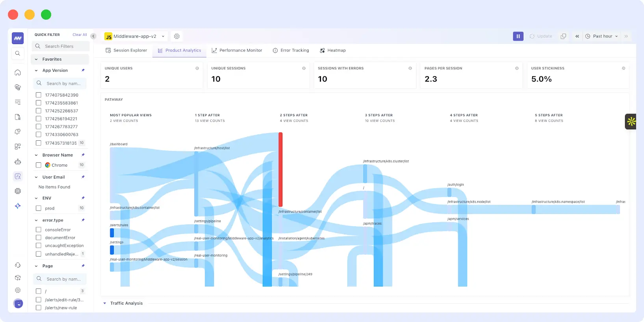Viewport: 644px width, 322px height.
Task: Open the Error Tracking tab
Action: (291, 50)
